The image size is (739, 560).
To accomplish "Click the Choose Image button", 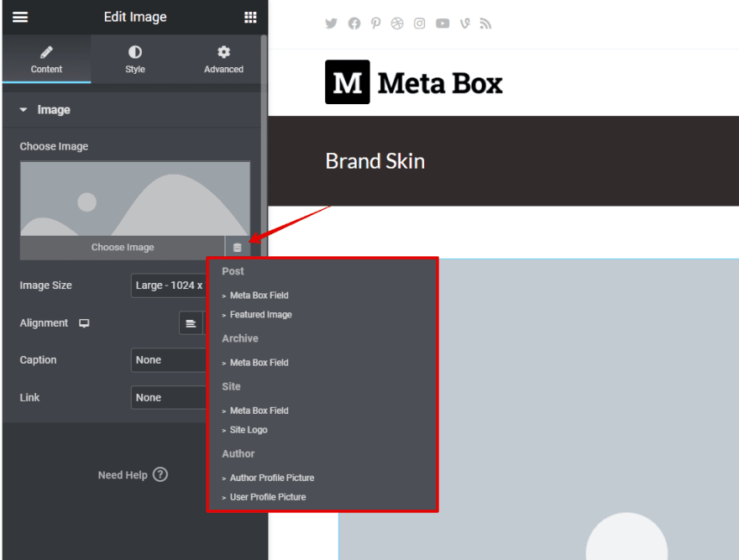I will [x=123, y=248].
